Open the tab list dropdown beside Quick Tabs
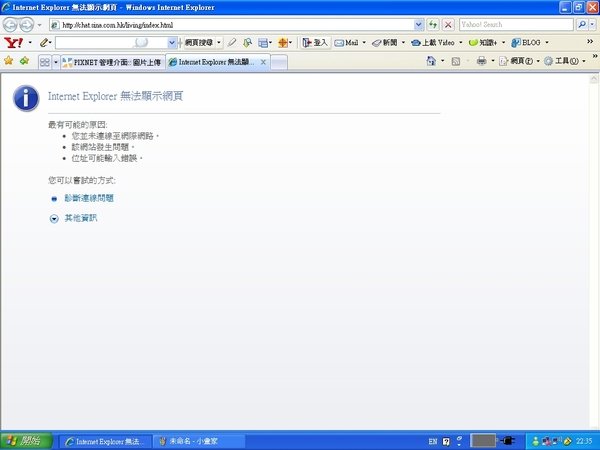This screenshot has width=600, height=450. [x=55, y=62]
